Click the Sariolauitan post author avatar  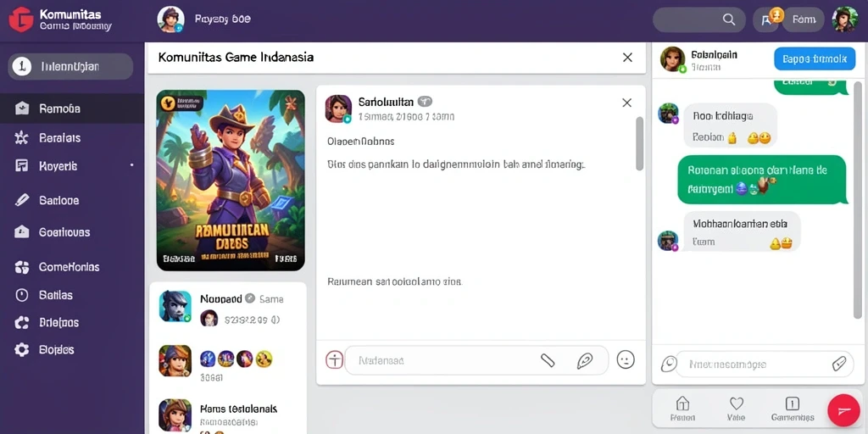click(x=338, y=108)
